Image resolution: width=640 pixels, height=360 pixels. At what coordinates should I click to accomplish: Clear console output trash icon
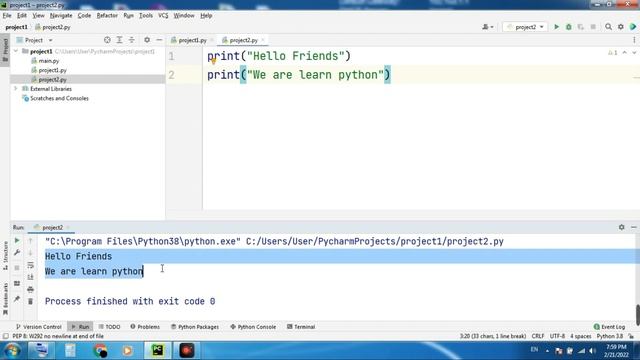31,302
